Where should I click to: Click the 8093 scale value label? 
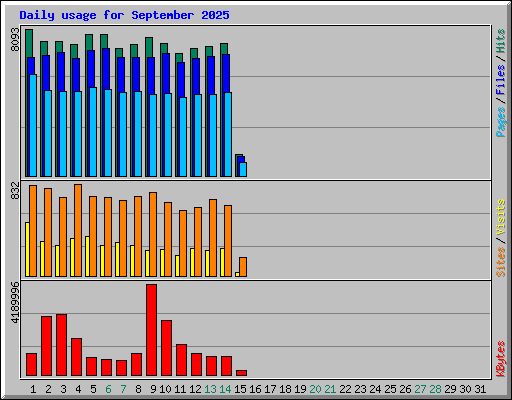15,39
